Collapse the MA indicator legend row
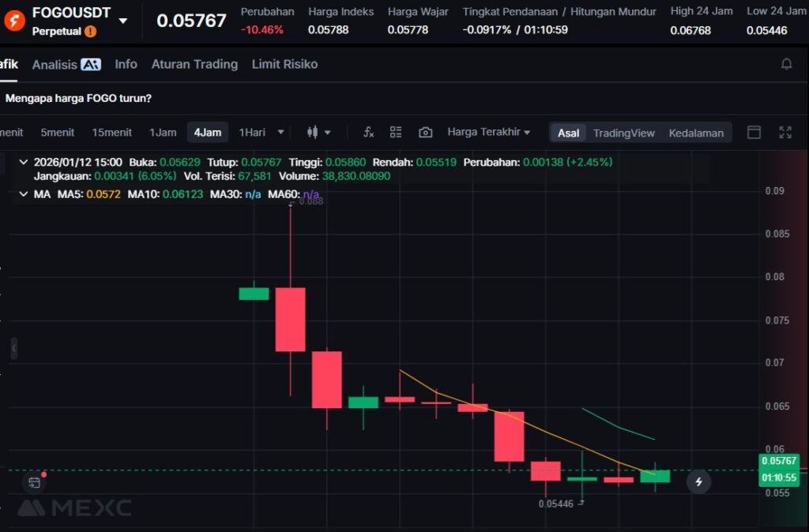 pos(23,194)
